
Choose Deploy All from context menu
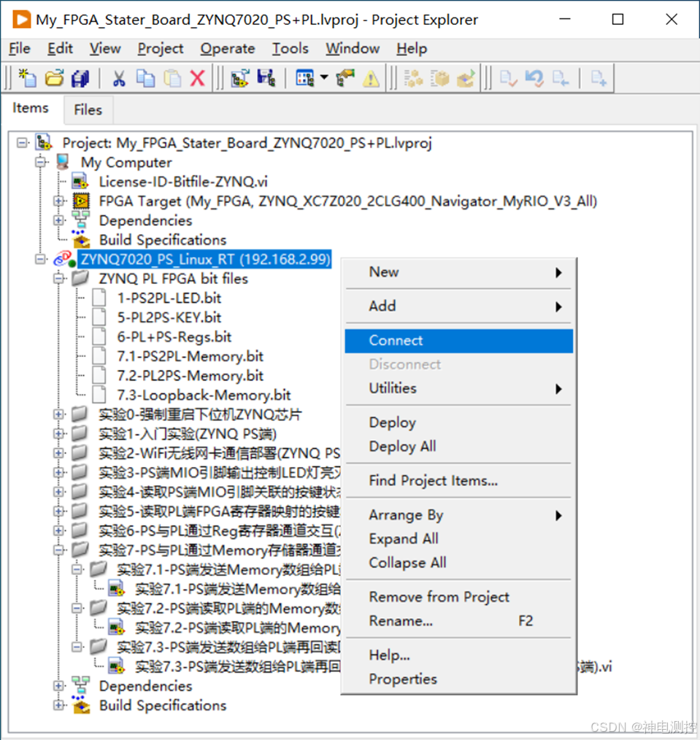pyautogui.click(x=459, y=447)
